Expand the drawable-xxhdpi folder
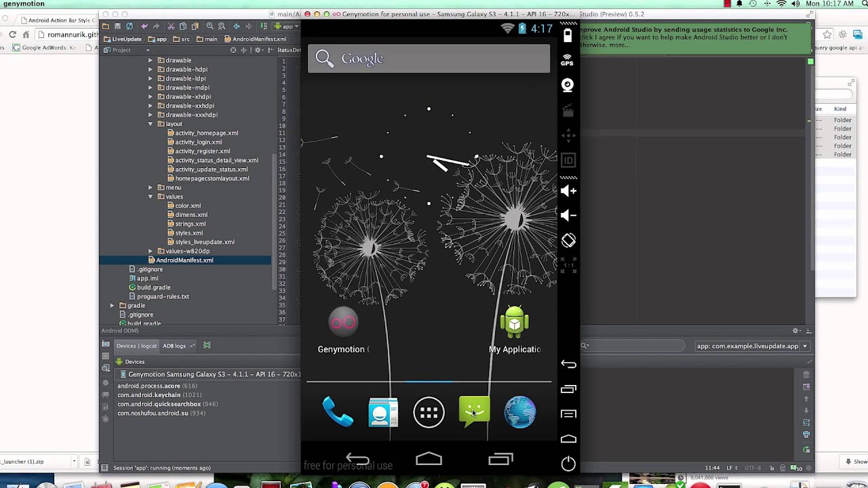 [x=151, y=106]
